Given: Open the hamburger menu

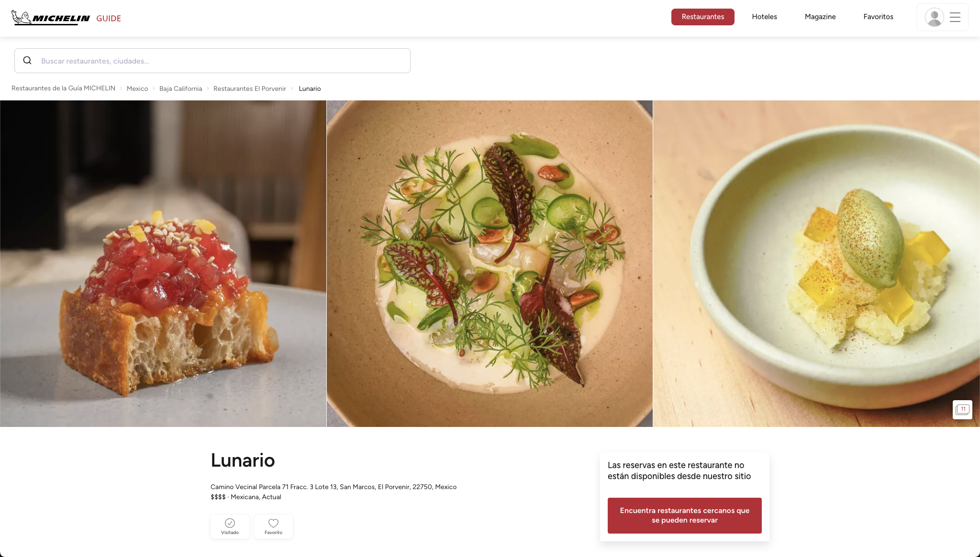Looking at the screenshot, I should click(955, 17).
